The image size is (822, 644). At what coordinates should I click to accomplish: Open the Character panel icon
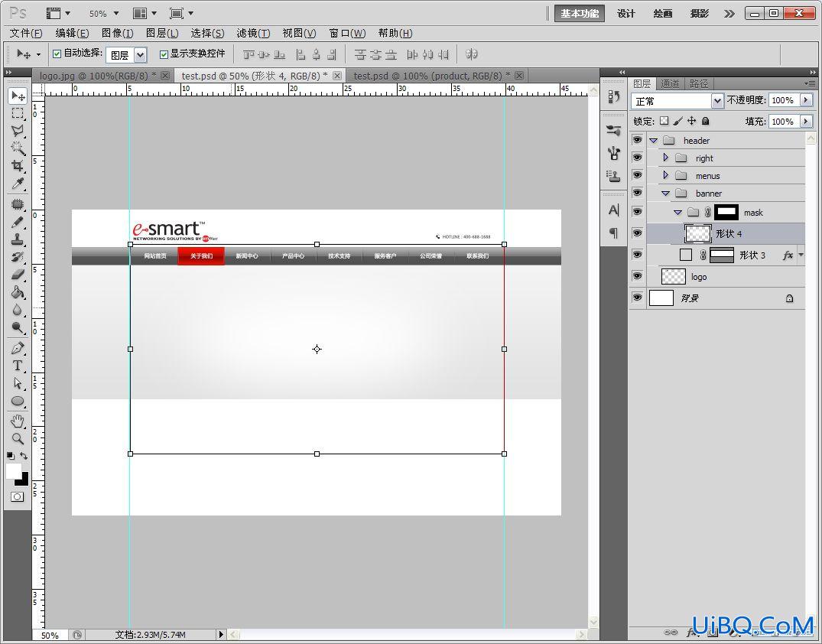614,210
